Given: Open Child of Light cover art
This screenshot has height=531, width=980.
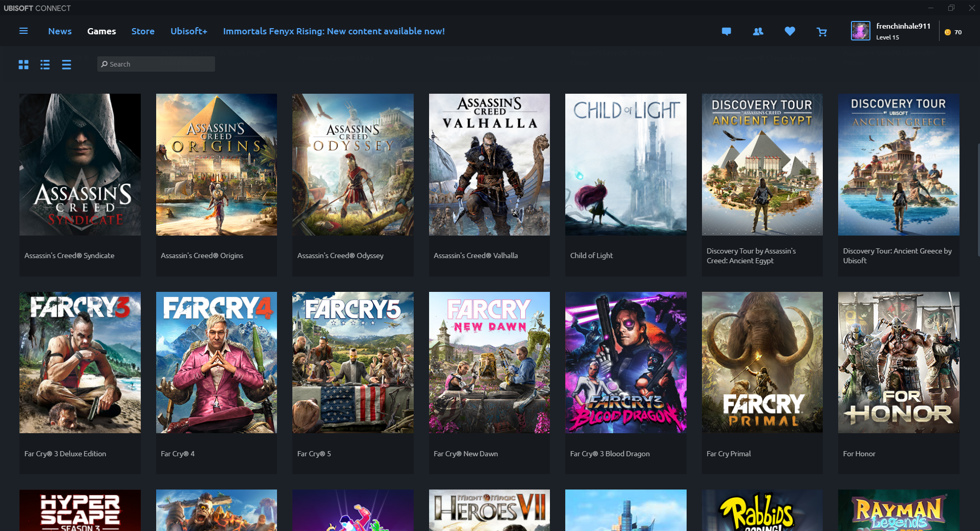Looking at the screenshot, I should click(626, 164).
